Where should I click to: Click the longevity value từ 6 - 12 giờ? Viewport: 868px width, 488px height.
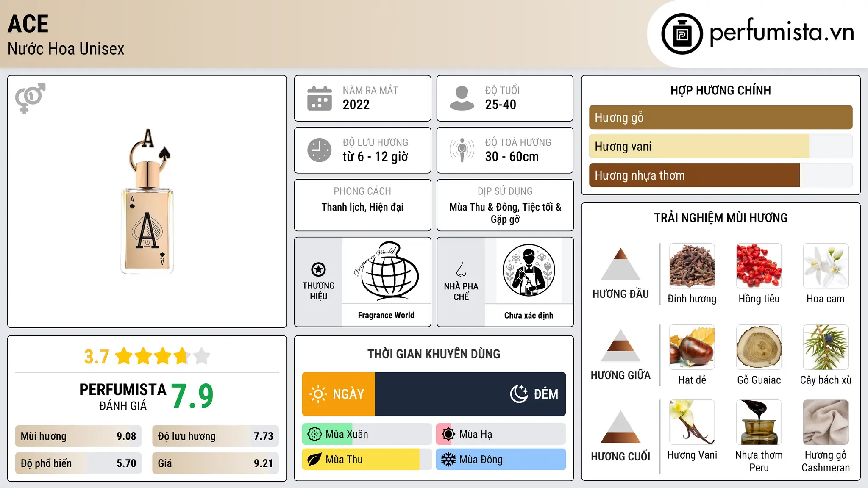pyautogui.click(x=376, y=157)
